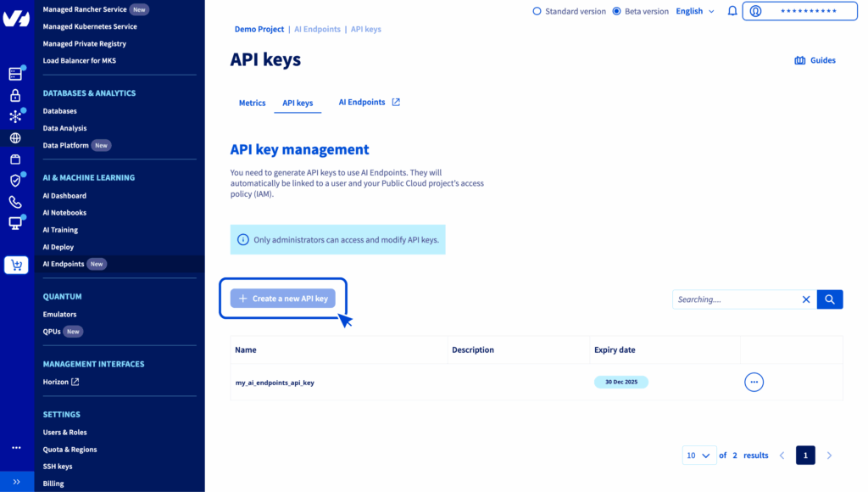Select the Beta version radio button
Screen dimensions: 868x492
[616, 11]
